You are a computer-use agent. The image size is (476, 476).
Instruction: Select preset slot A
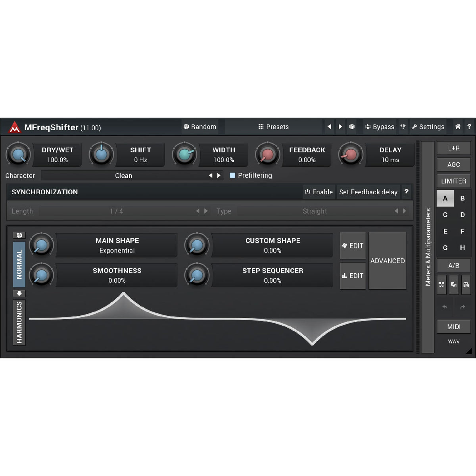[x=445, y=198]
